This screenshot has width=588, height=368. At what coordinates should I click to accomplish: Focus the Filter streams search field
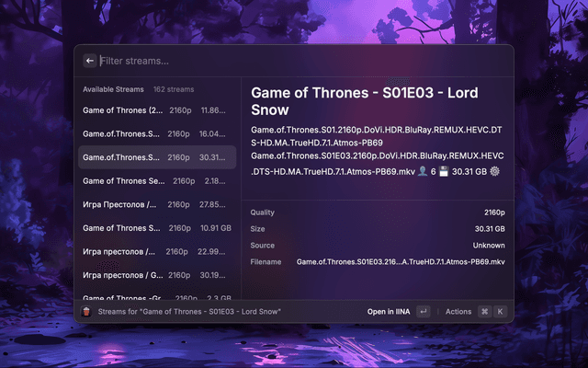pos(276,61)
